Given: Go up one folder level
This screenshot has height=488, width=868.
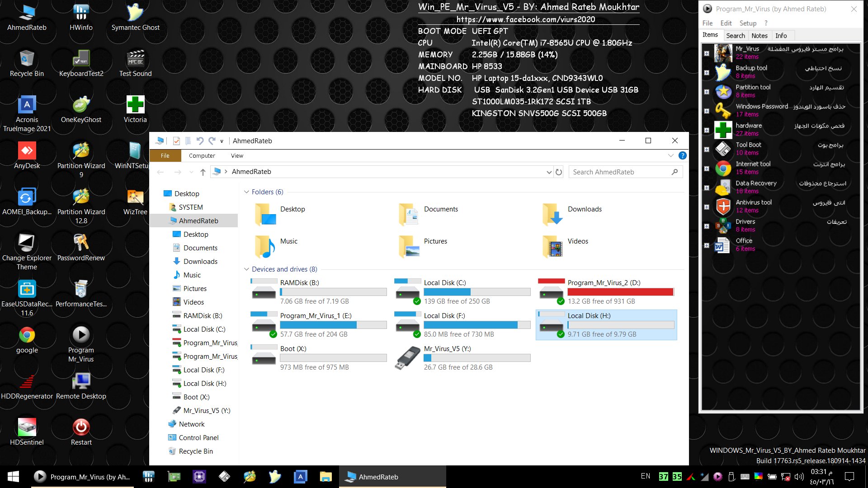Looking at the screenshot, I should [203, 172].
